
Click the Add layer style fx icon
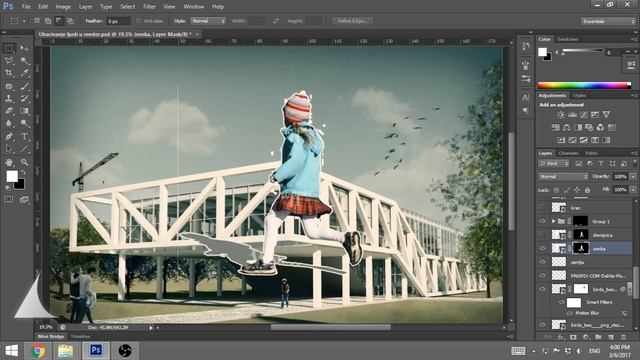point(561,337)
